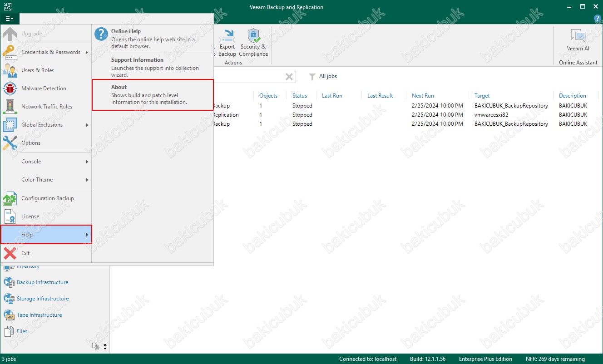Sort by the Next Run column header

pos(423,96)
